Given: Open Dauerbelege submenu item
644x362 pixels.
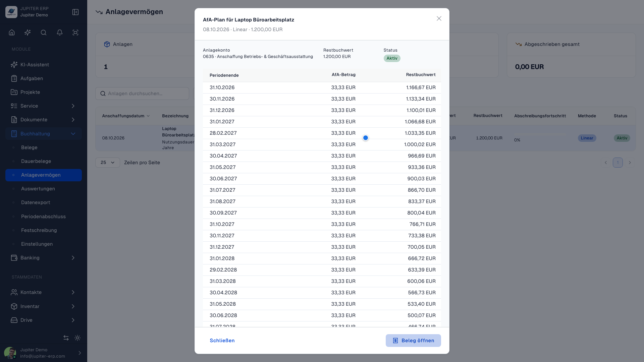Looking at the screenshot, I should tap(44, 161).
